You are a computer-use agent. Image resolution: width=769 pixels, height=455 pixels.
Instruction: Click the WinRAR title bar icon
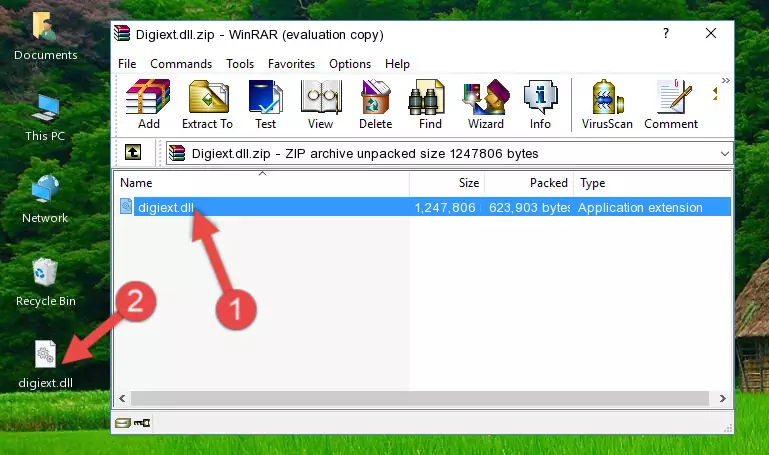pyautogui.click(x=122, y=33)
